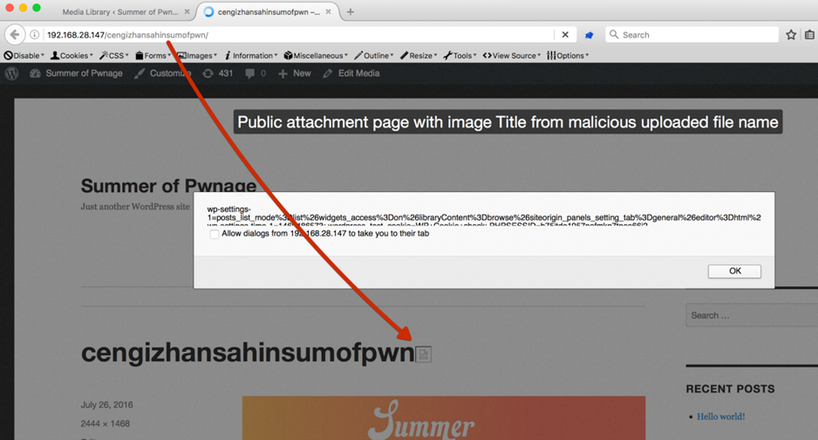The image size is (818, 440).
Task: Open the Hello world! recent post link
Action: (x=721, y=417)
